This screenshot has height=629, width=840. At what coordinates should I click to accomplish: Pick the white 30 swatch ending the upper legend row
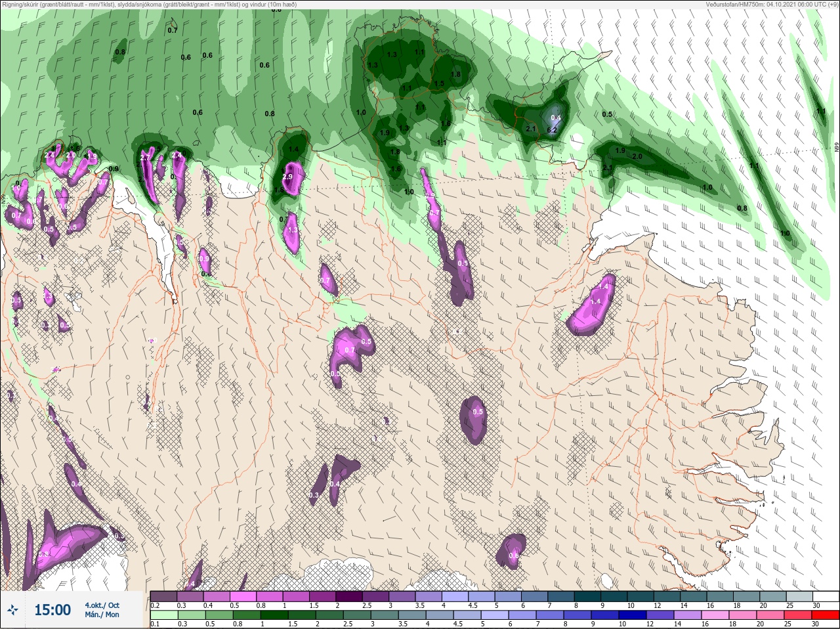click(826, 596)
